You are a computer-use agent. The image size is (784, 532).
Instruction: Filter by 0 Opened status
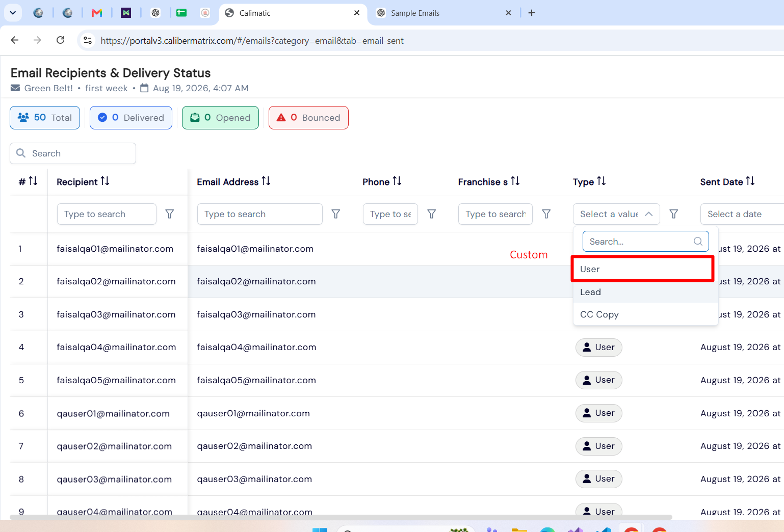220,118
